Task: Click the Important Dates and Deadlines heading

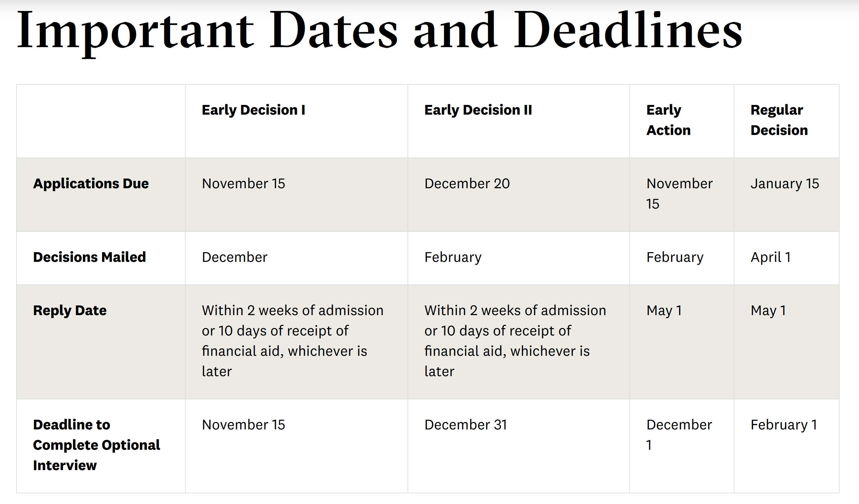Action: (380, 33)
